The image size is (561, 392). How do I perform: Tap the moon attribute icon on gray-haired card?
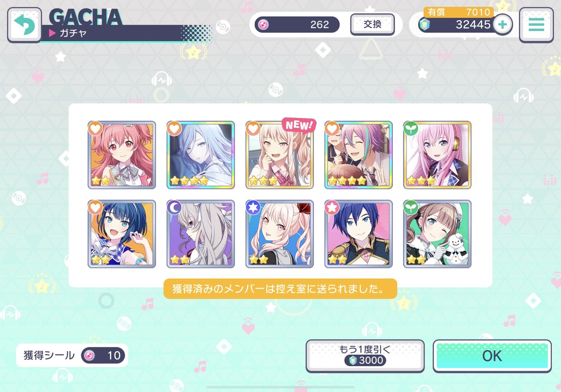point(174,207)
